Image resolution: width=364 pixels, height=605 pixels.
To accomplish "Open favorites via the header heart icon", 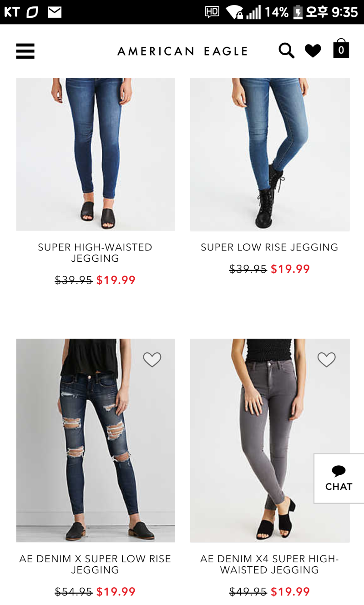I will (313, 51).
